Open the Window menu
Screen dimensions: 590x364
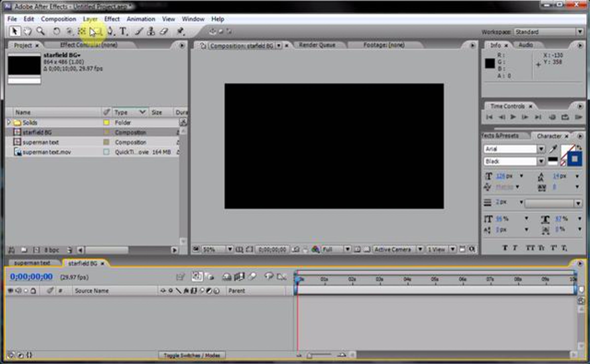193,19
